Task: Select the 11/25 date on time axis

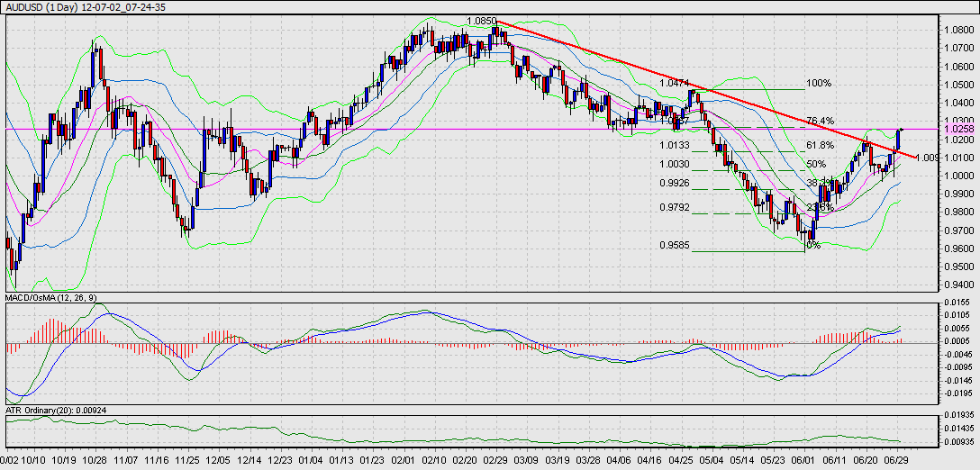Action: tap(186, 459)
